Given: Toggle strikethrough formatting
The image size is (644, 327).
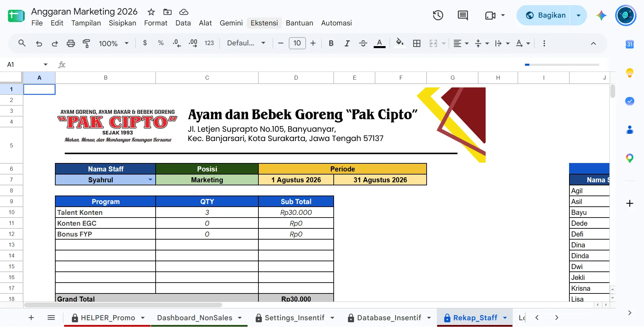Looking at the screenshot, I should 363,43.
